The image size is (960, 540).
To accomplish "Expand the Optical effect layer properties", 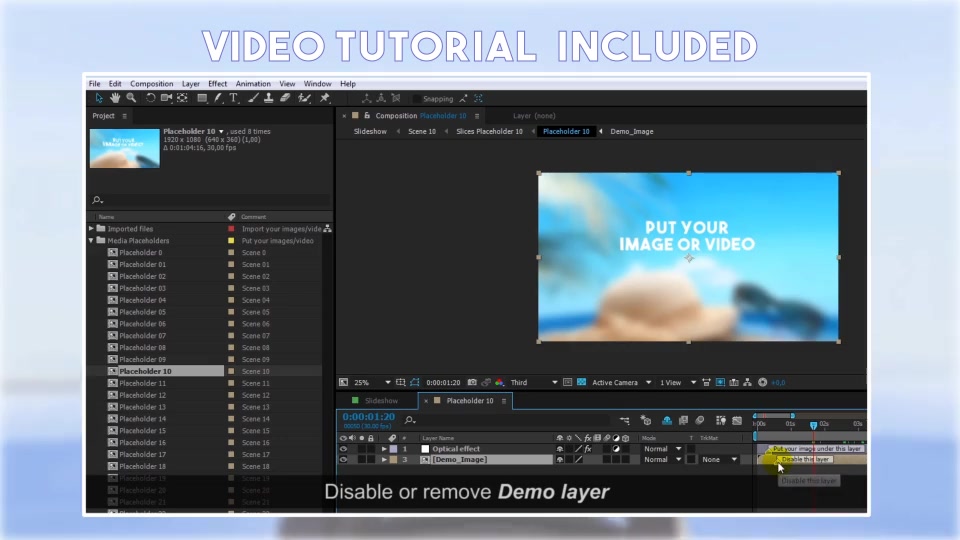I will 384,449.
